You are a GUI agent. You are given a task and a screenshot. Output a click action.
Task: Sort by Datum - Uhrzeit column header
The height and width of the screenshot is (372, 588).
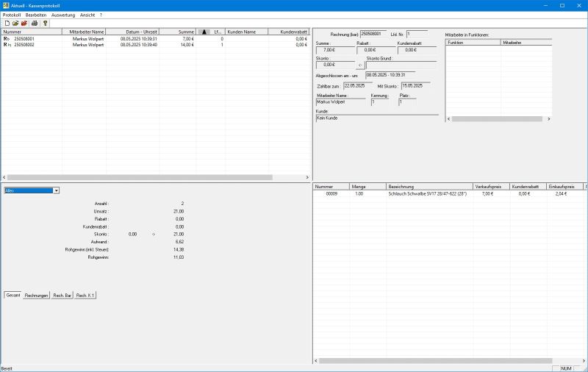133,32
